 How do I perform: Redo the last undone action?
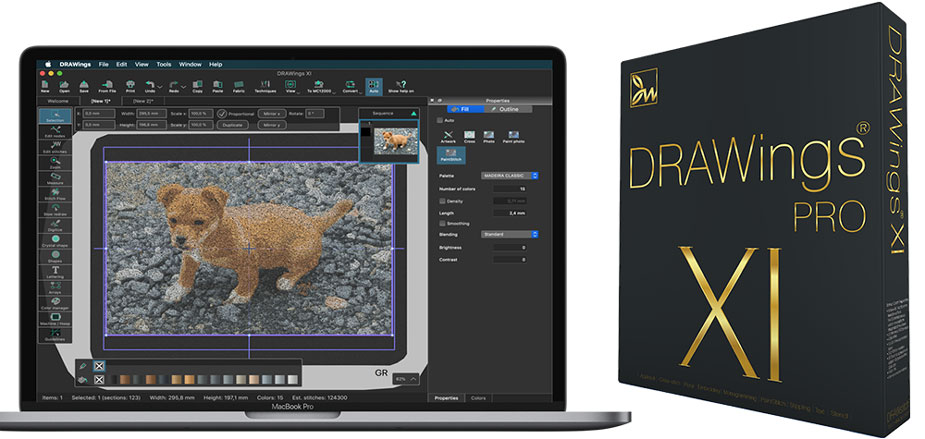click(x=174, y=87)
